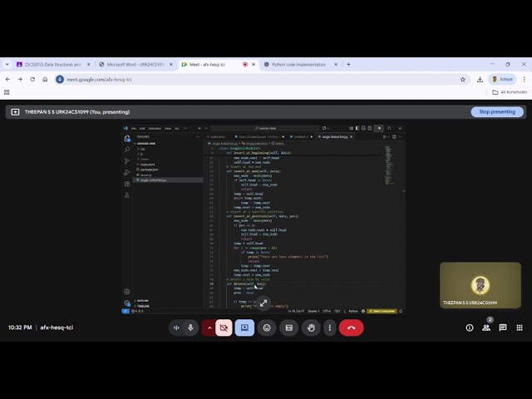Click the meet.google.com address bar
This screenshot has width=532, height=399.
click(x=261, y=80)
